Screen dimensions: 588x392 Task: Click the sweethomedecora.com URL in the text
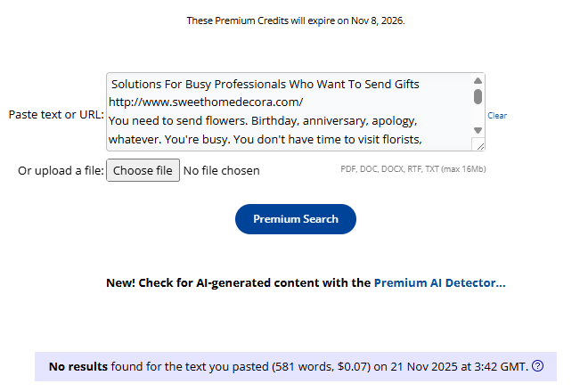point(206,102)
